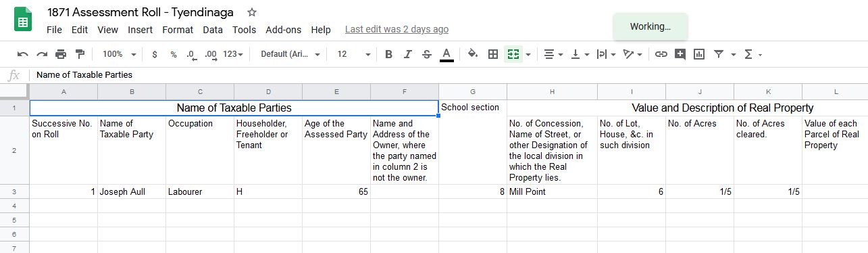
Task: Open the 123 more formats dropdown
Action: pyautogui.click(x=233, y=54)
